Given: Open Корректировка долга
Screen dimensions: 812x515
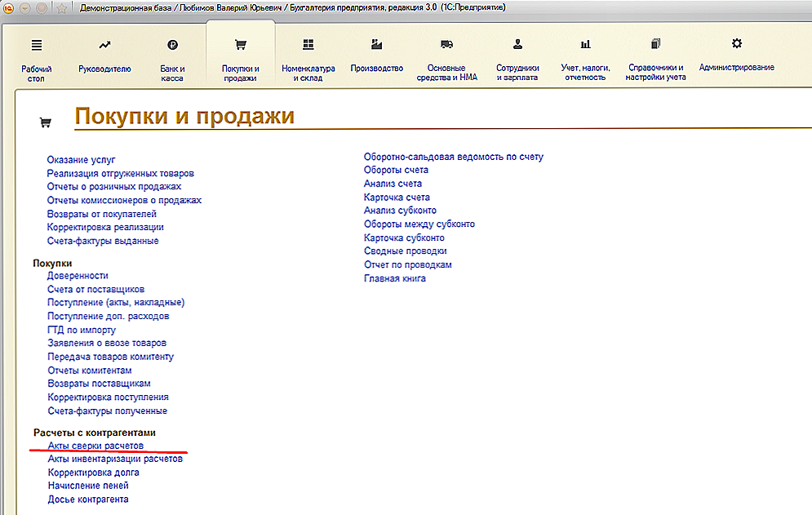Looking at the screenshot, I should 93,473.
